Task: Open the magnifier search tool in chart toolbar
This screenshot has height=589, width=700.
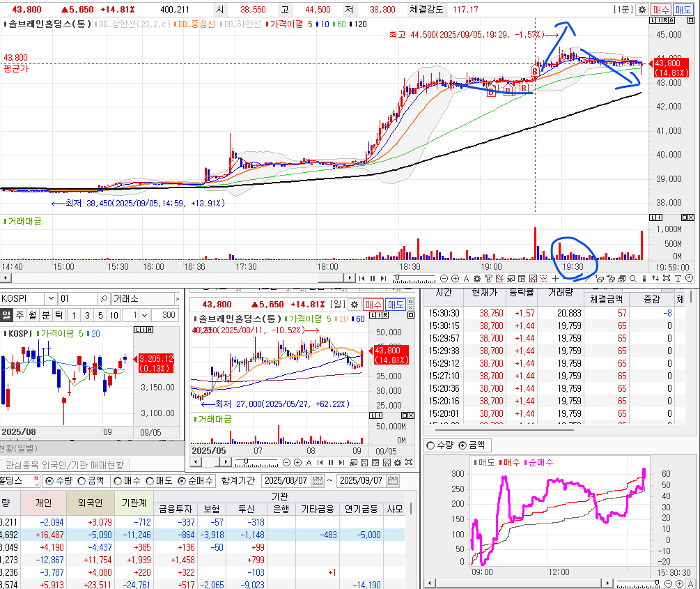Action: [632, 278]
